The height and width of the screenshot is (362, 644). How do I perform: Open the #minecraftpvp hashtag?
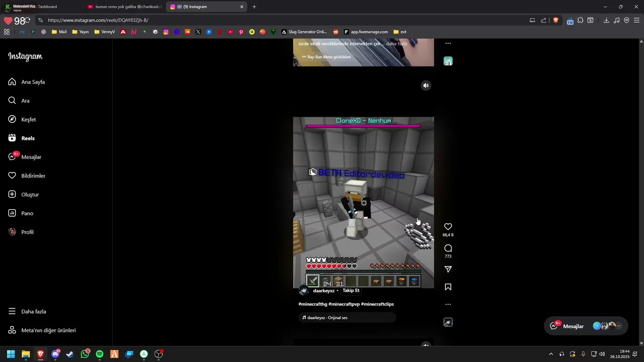344,304
